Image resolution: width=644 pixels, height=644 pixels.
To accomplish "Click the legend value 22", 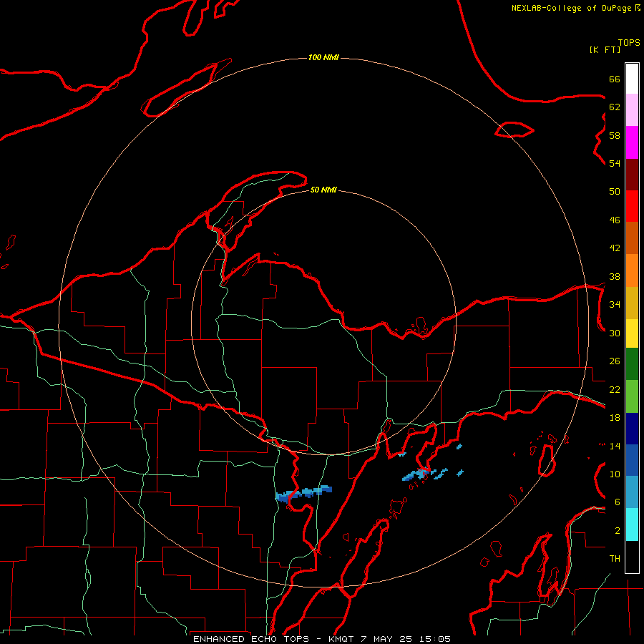I will click(x=615, y=389).
